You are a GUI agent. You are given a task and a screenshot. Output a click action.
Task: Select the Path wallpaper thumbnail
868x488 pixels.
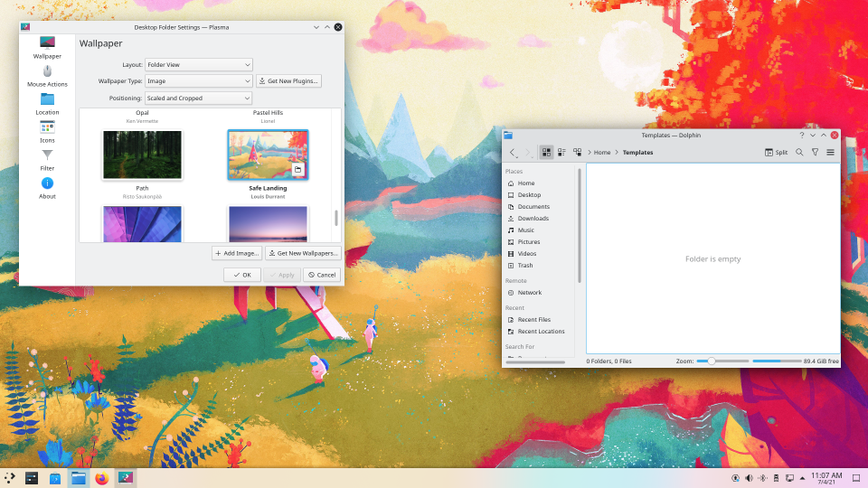click(142, 155)
